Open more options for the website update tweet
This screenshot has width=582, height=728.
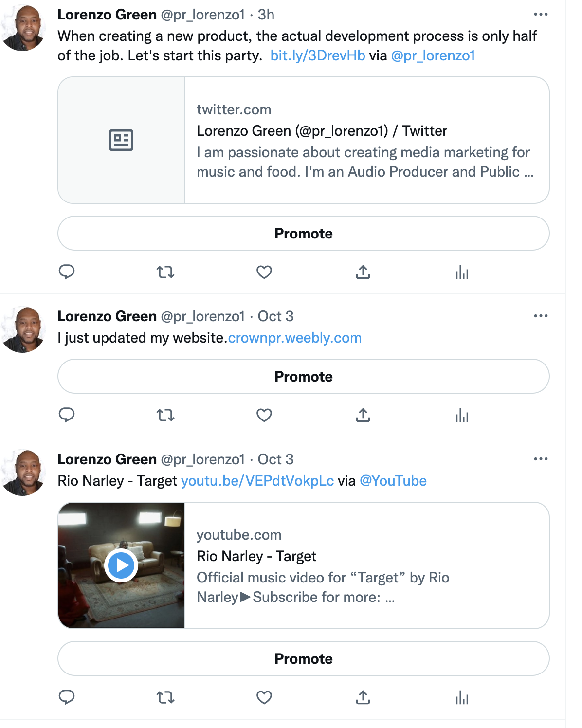click(541, 316)
